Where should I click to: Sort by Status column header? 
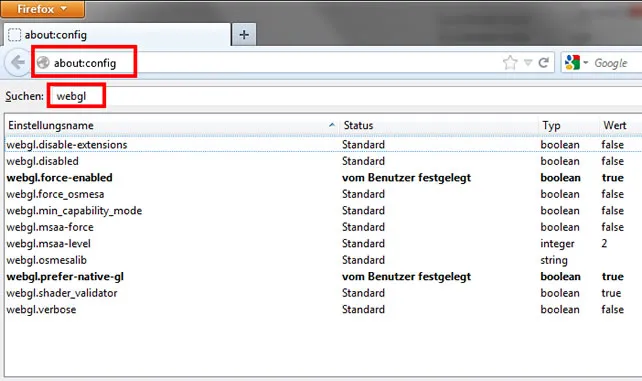pos(438,125)
